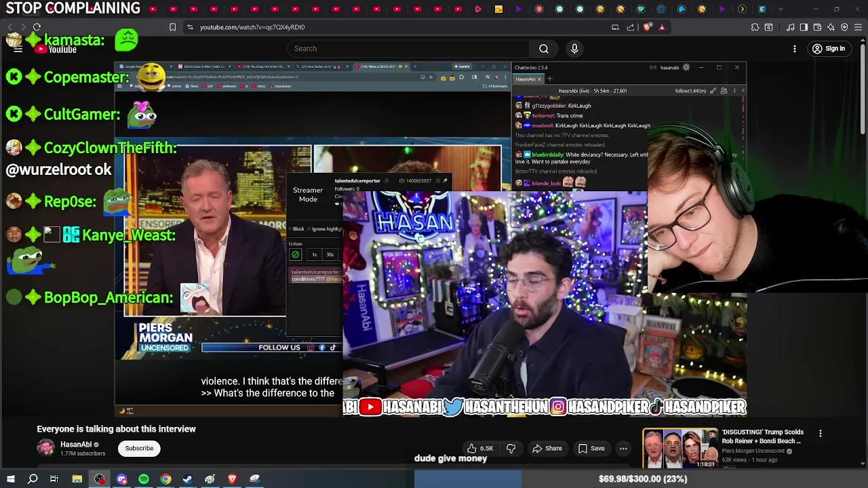
Task: Open more actions ellipsis under the video
Action: tap(623, 448)
